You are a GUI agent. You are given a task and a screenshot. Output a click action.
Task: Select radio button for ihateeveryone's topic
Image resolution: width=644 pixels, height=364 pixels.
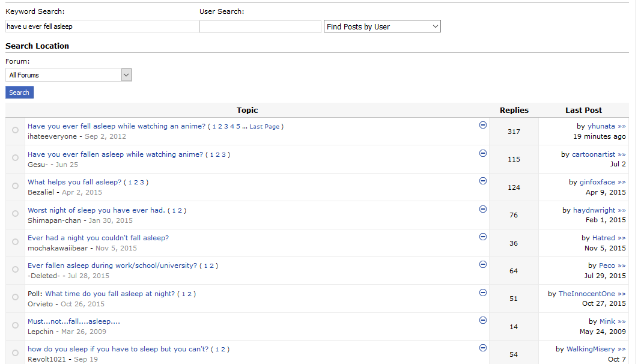15,130
